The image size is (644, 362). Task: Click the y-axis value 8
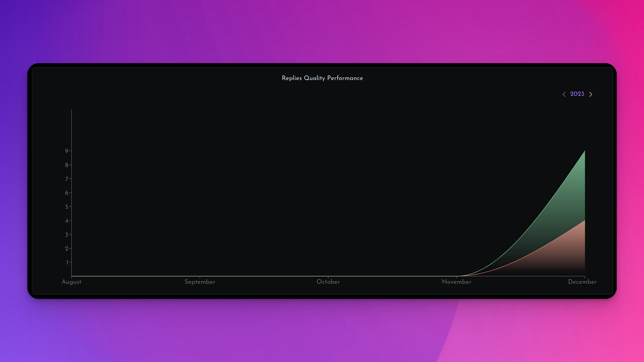[x=67, y=165]
